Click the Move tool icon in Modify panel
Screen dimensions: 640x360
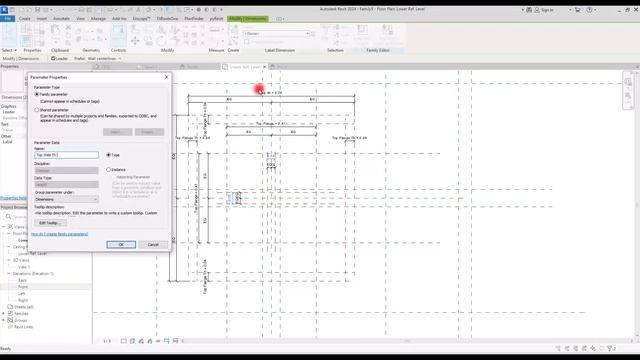click(135, 41)
